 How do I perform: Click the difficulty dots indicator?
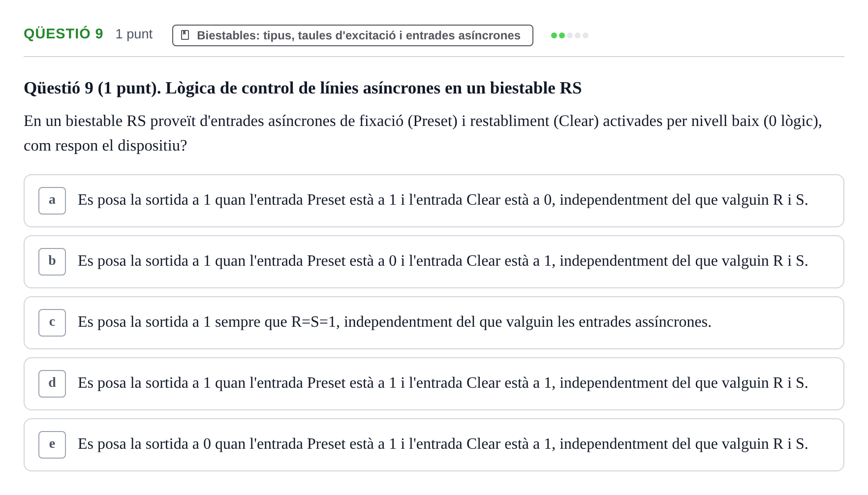(x=570, y=35)
